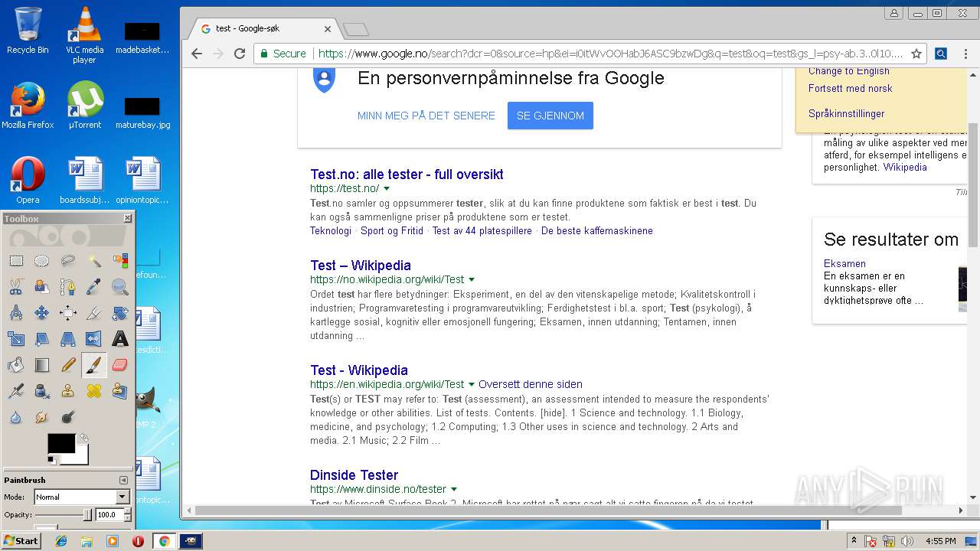Select the Pencil tool
The image size is (980, 551).
pyautogui.click(x=68, y=365)
